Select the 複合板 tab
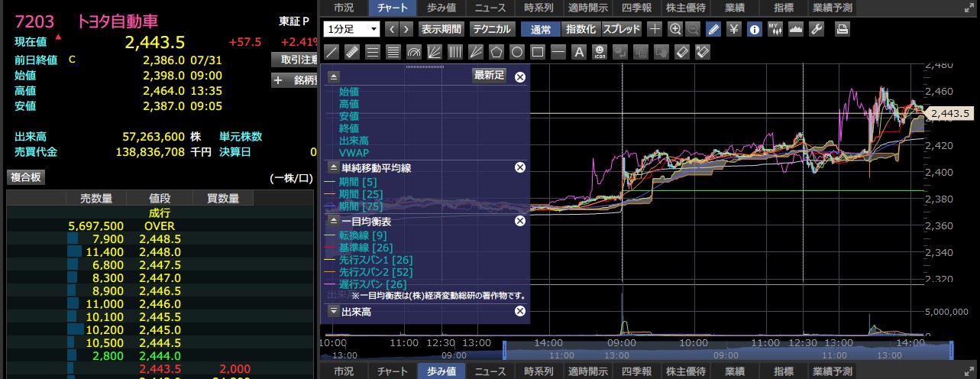The height and width of the screenshot is (379, 980). coord(25,177)
